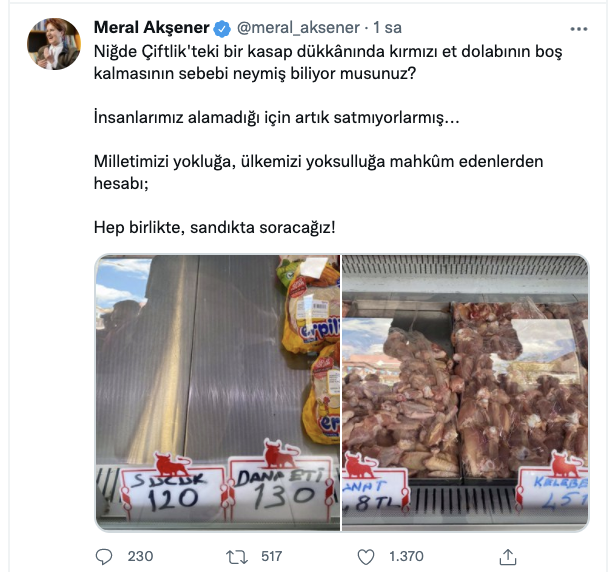Viewport: 610px width, 572px height.
Task: Click the reply speech bubble icon
Action: (x=104, y=557)
